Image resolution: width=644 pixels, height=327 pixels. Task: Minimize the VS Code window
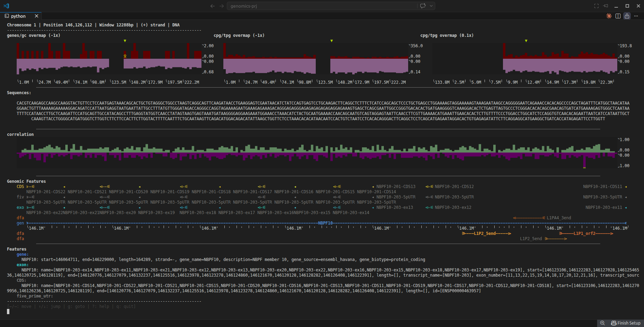[616, 6]
